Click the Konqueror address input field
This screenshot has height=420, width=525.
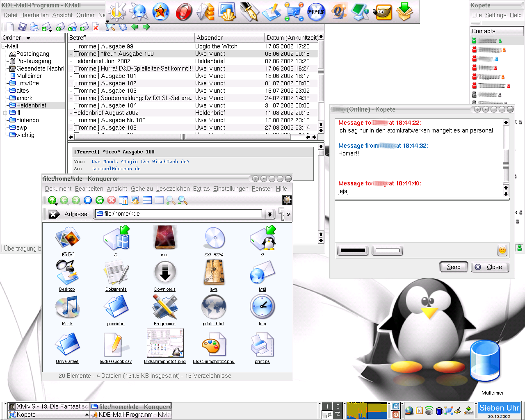(x=179, y=214)
